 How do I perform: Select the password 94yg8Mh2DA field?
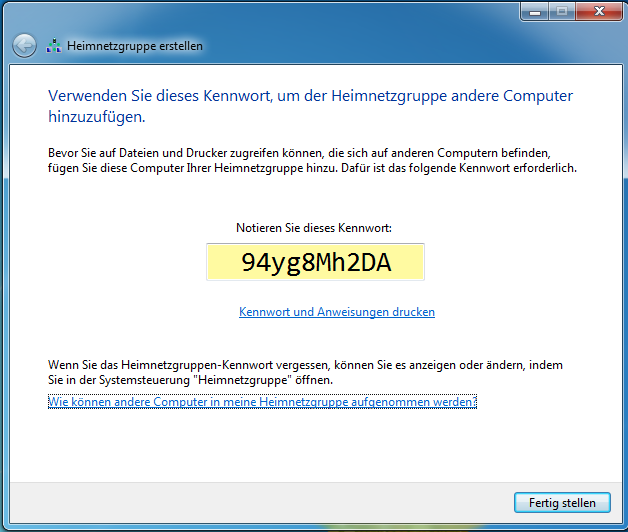click(315, 262)
